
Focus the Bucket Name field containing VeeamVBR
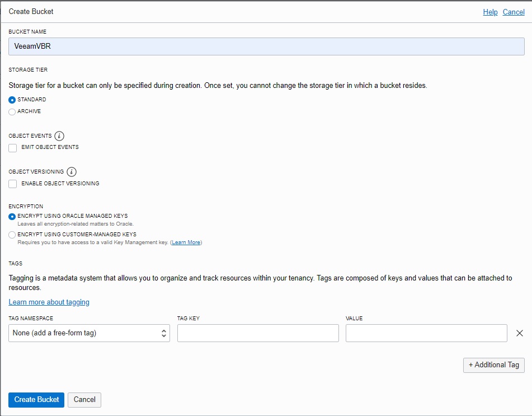coord(266,46)
